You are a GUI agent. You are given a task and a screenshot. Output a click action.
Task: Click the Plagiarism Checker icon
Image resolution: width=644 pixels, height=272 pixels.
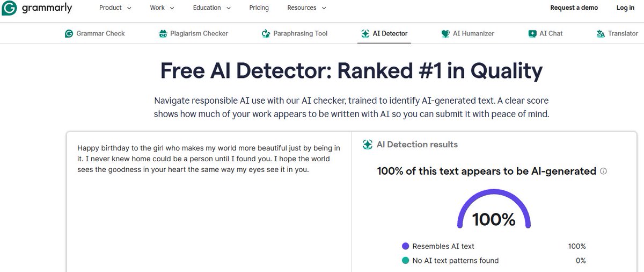pos(163,33)
